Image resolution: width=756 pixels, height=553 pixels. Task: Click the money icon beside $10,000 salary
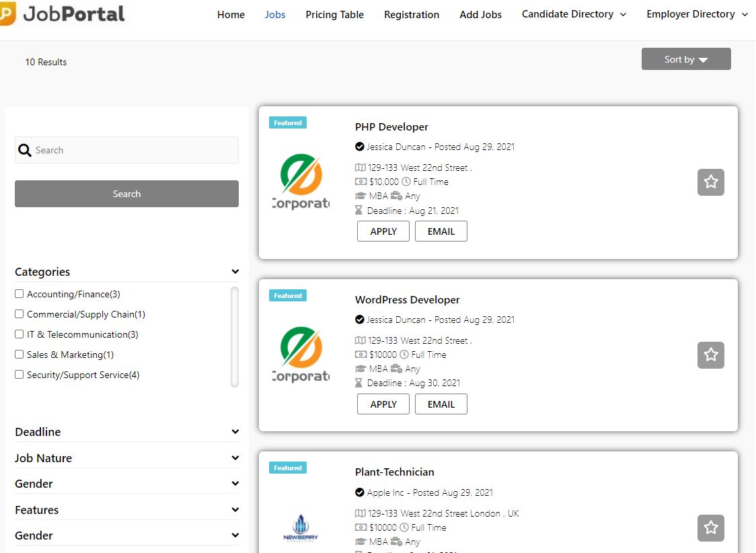(x=361, y=182)
